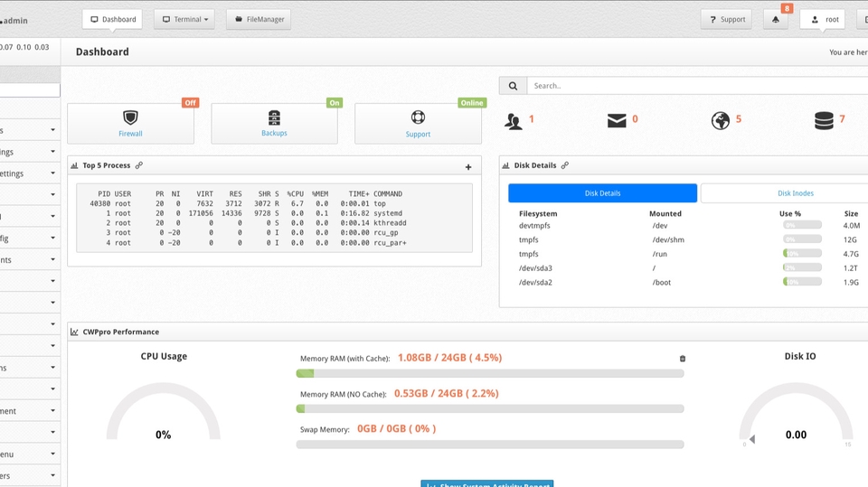The height and width of the screenshot is (487, 868).
Task: Click the globe domains icon
Action: pos(721,120)
